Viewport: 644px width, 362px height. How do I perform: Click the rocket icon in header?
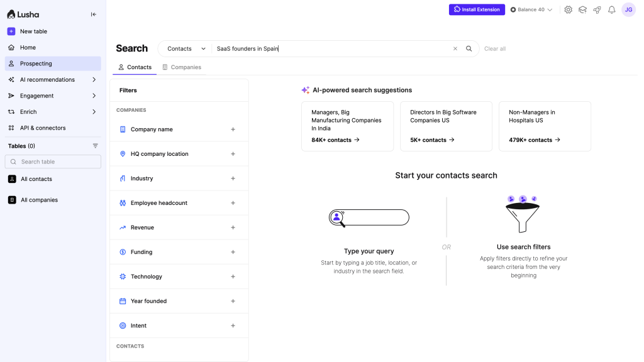click(597, 9)
